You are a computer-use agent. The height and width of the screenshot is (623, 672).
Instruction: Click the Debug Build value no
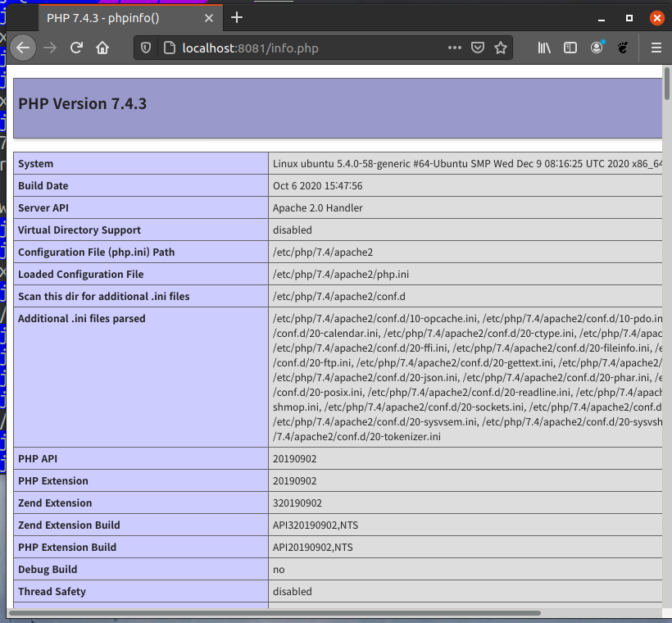coord(279,570)
